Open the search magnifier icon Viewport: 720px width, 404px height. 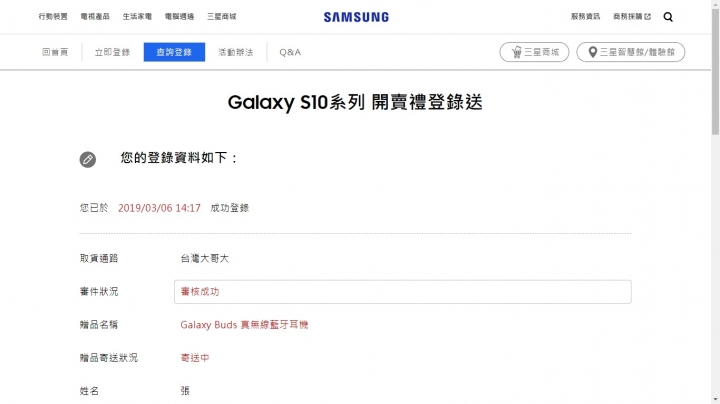tap(668, 17)
